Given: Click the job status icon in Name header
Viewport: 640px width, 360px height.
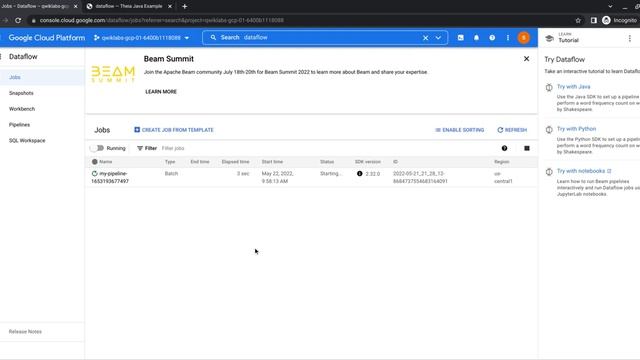Looking at the screenshot, I should pos(95,162).
